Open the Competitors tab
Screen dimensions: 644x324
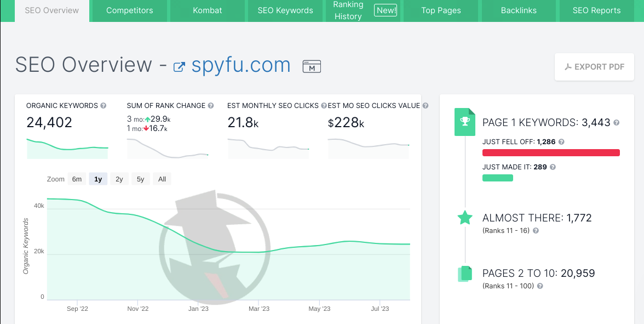tap(130, 11)
